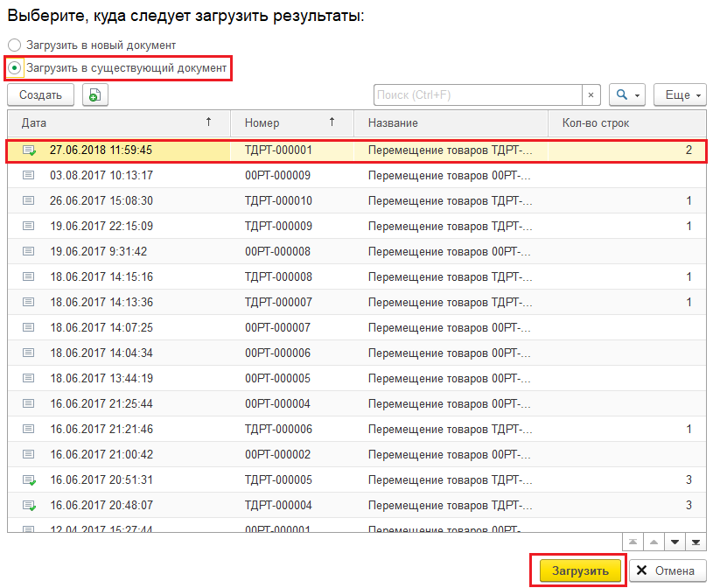Click posted-document icon for row 16.06.2017 20:51:31
713x588 pixels.
coord(30,480)
